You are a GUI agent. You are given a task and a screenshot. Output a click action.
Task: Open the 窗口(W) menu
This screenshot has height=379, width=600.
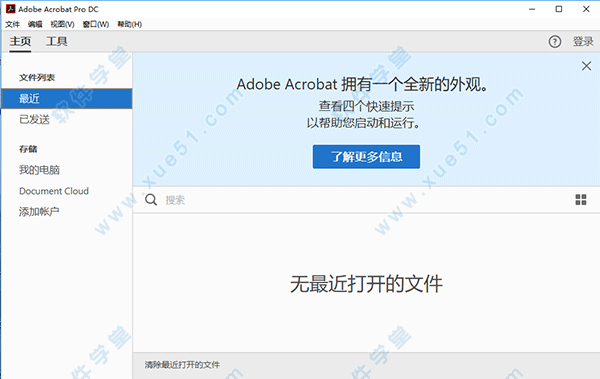[x=96, y=25]
